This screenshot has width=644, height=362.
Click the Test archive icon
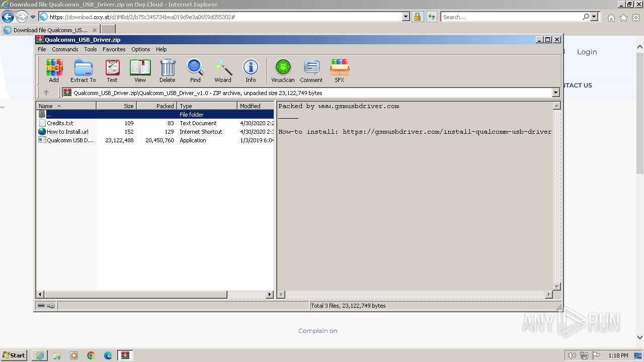click(x=112, y=70)
